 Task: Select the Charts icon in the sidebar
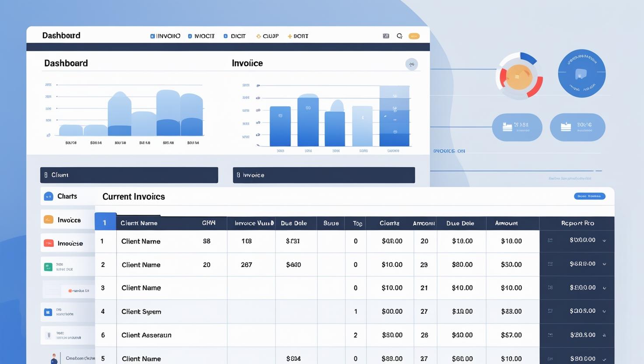(49, 196)
